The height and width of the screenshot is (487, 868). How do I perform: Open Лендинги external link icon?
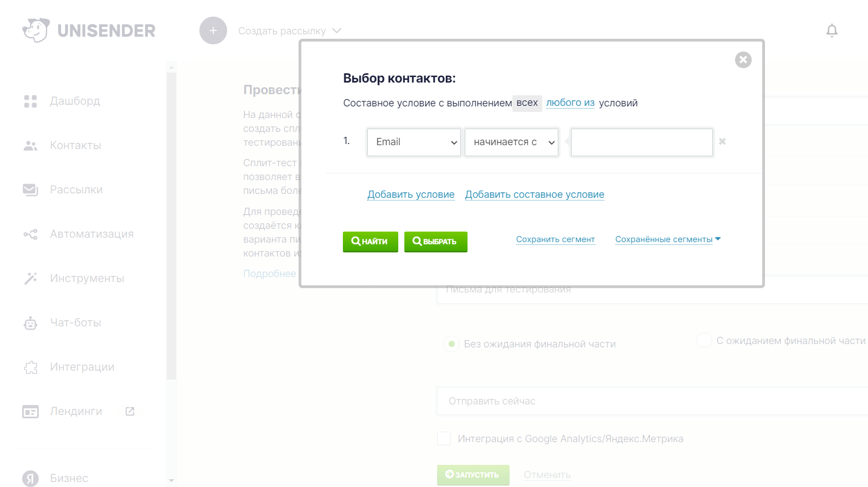pos(130,411)
